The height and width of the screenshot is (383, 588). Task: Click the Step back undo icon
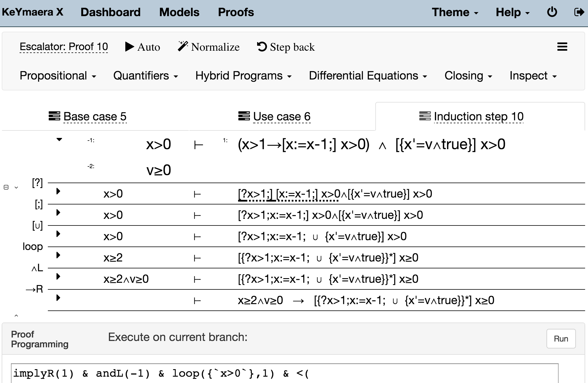(x=262, y=47)
